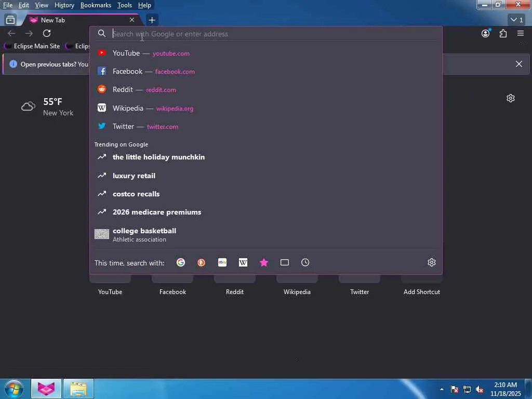Viewport: 532px width, 399px height.
Task: Choose trending search the little holiday munchkin
Action: pos(265,157)
